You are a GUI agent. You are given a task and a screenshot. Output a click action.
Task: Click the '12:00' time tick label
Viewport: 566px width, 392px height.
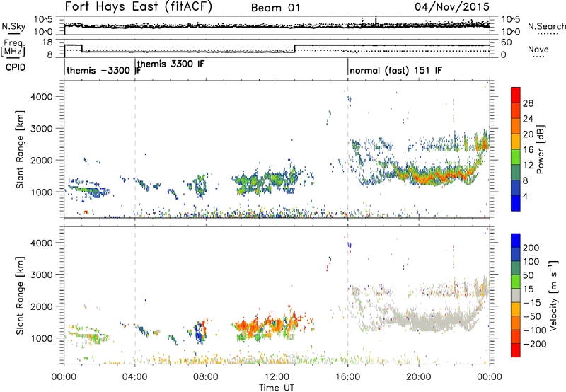tap(277, 377)
